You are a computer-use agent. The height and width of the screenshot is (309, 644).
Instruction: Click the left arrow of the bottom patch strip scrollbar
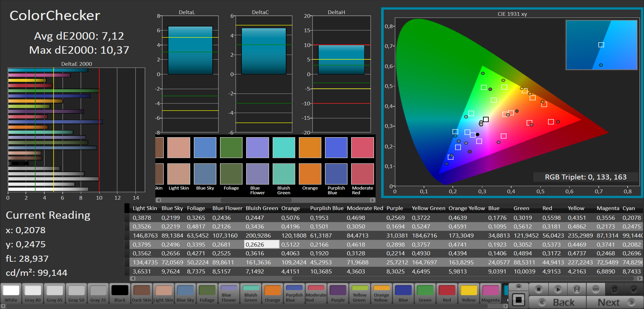click(3, 306)
